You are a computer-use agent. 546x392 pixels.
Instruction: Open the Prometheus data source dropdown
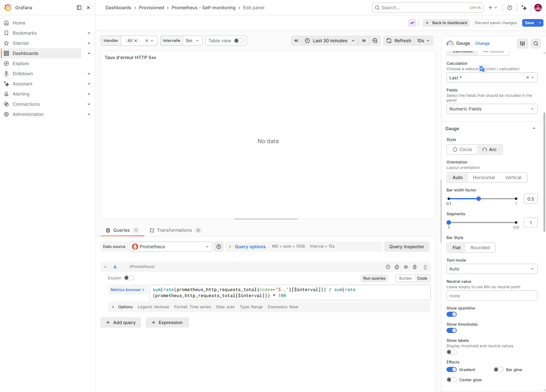[171, 247]
